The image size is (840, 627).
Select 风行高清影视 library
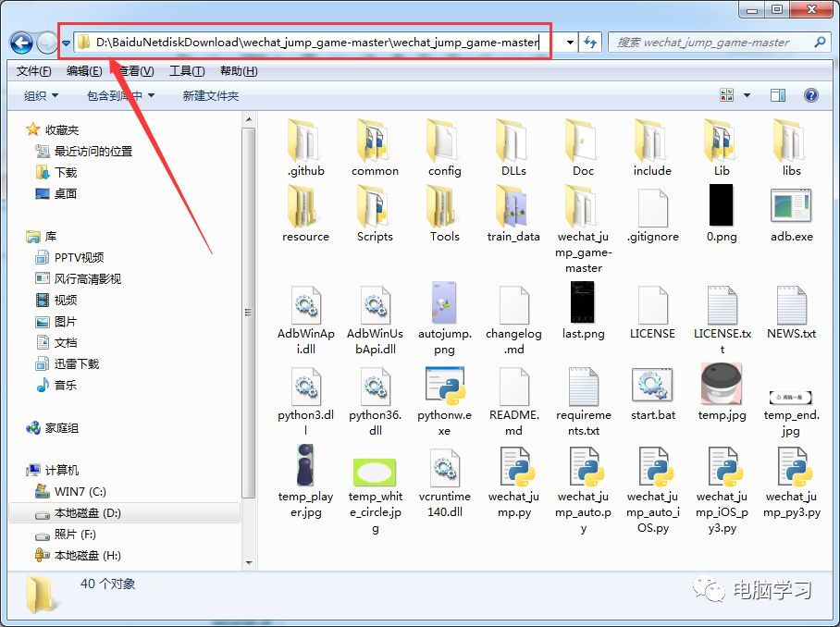[79, 279]
